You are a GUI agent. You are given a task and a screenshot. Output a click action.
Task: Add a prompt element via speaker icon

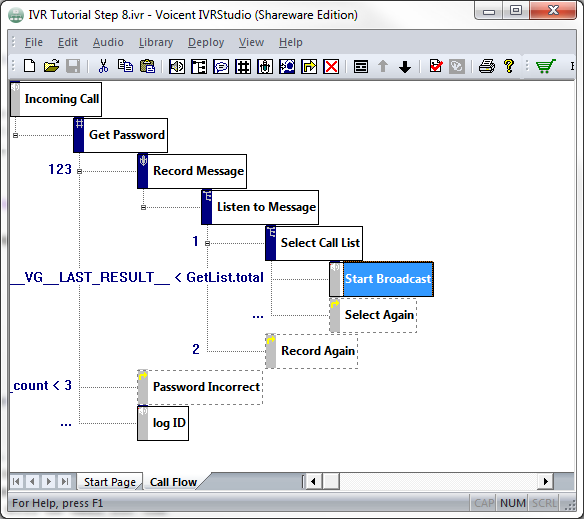click(177, 67)
